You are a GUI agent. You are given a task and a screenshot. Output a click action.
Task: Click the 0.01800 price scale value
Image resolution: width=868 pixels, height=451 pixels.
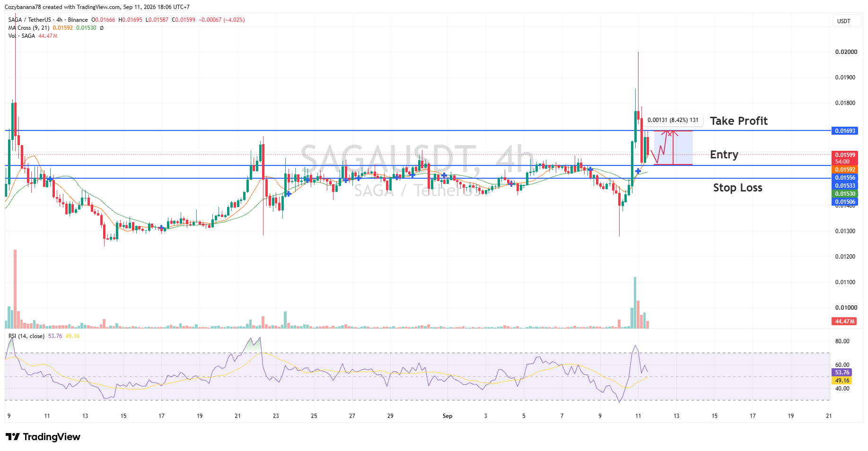(x=846, y=103)
